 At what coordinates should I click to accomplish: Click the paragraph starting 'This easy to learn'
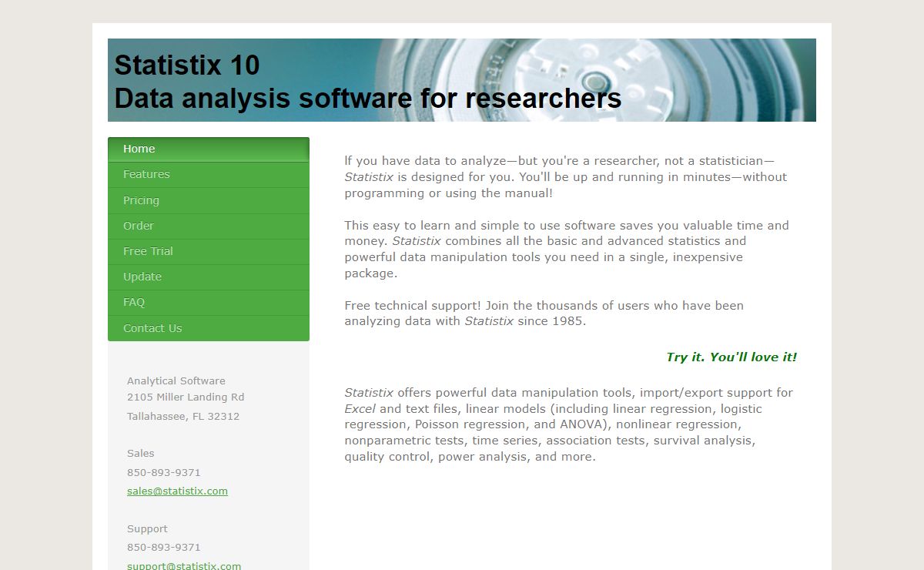(567, 250)
